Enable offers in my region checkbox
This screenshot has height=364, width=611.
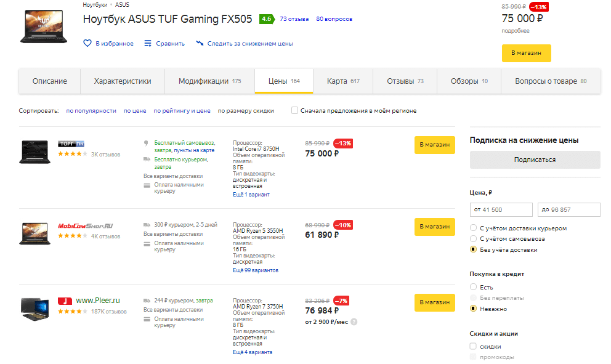(295, 111)
